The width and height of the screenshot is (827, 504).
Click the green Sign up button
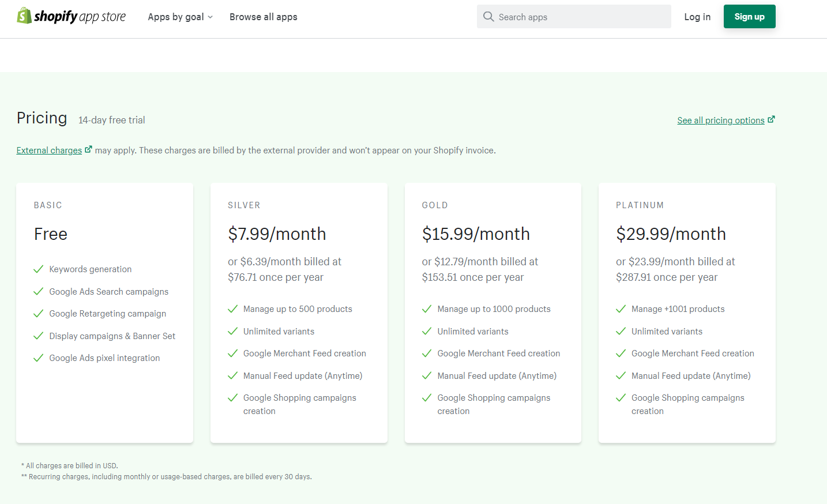(750, 17)
